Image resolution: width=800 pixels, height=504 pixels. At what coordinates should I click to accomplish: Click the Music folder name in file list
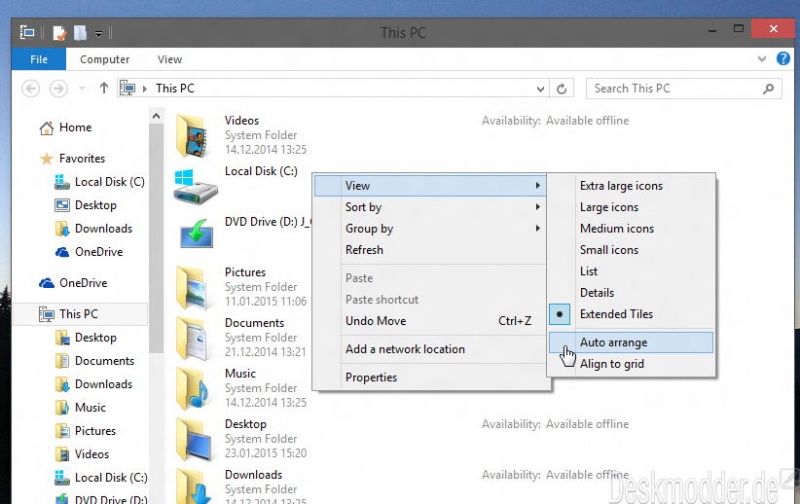tap(240, 374)
